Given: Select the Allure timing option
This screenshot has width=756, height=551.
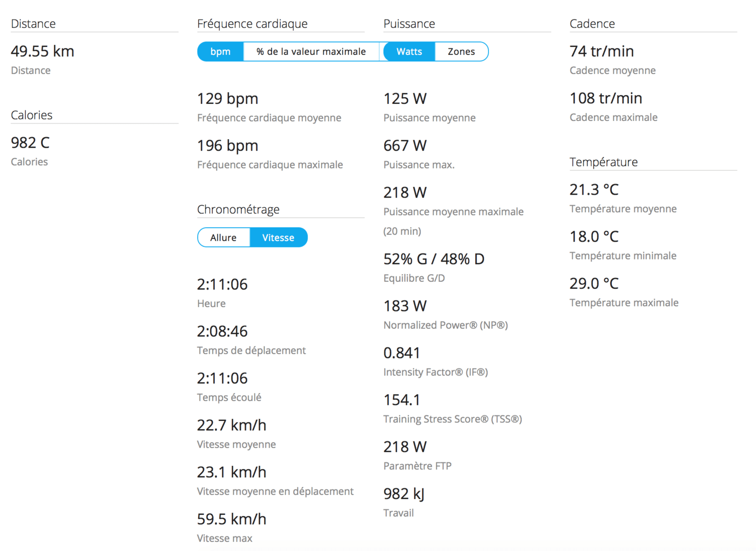Looking at the screenshot, I should pyautogui.click(x=223, y=237).
